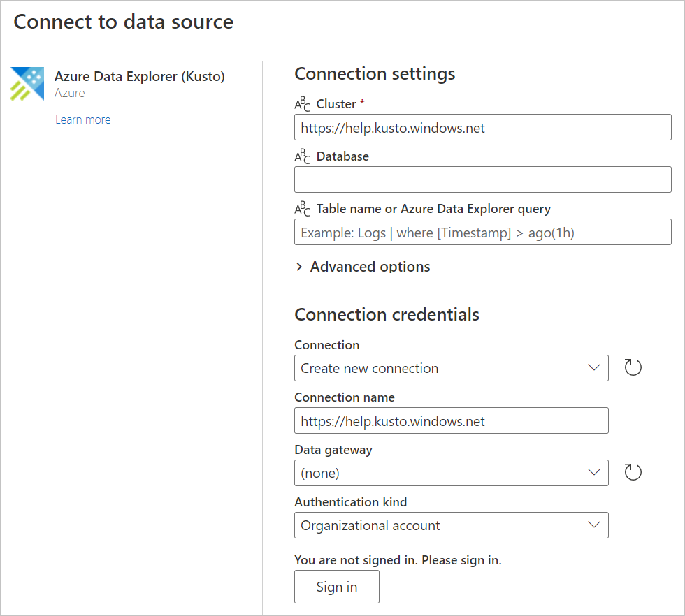Screen dimensions: 685x616
Task: Click the refresh icon next to Connection dropdown
Action: pos(633,367)
